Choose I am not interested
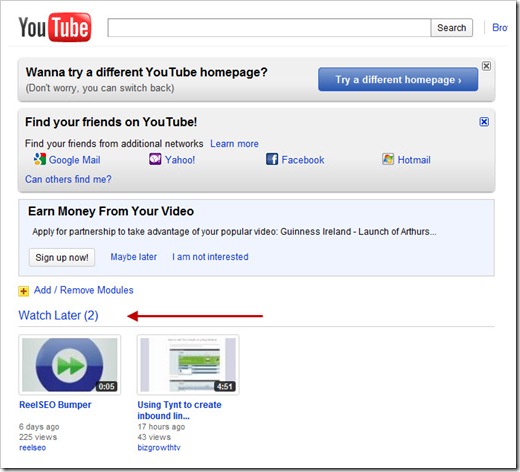Viewport: 520px width, 472px height. click(210, 257)
